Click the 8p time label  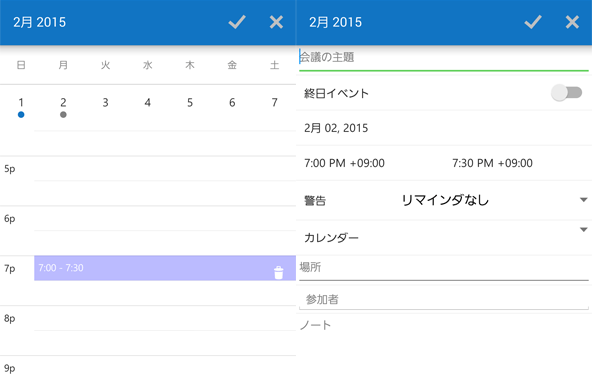(x=10, y=318)
